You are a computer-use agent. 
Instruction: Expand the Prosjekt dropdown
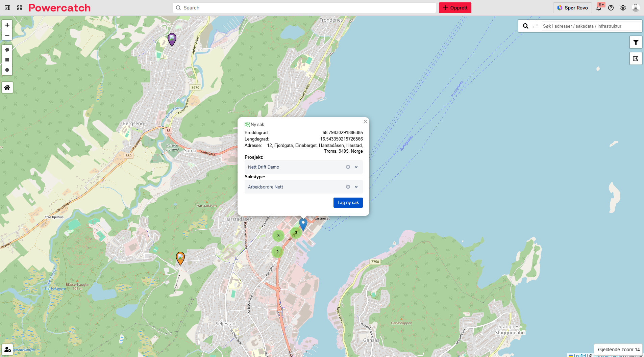coord(356,167)
